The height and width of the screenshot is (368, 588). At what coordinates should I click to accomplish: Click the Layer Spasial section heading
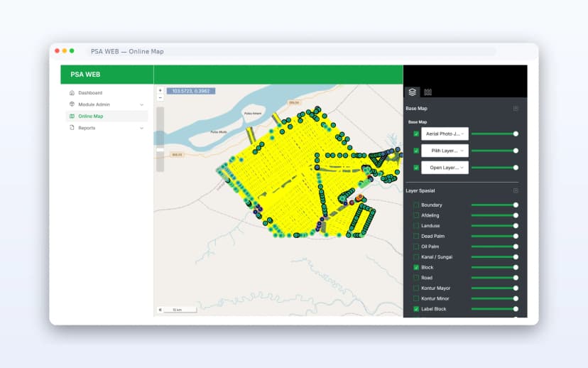[x=420, y=190]
